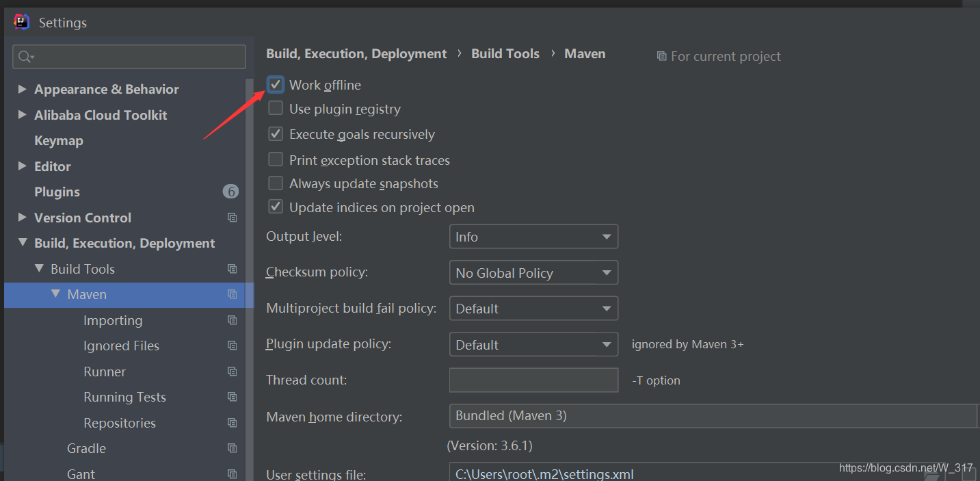Open the Checksum policy dropdown

tap(533, 272)
